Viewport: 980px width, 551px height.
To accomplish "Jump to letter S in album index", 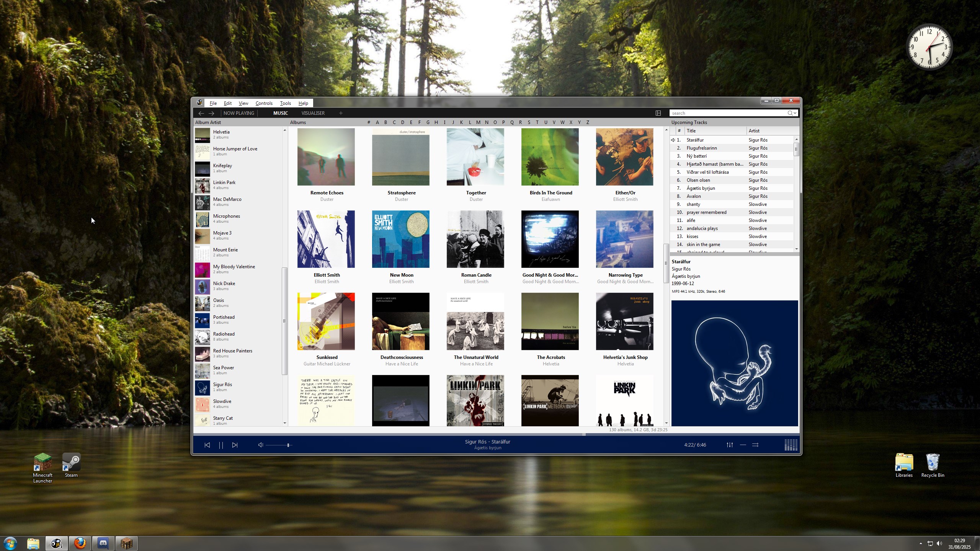I will pos(529,122).
